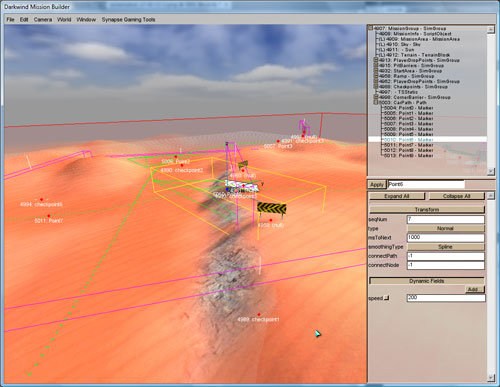Click the Expand All button
Viewport: 500px width, 387px height.
click(397, 196)
